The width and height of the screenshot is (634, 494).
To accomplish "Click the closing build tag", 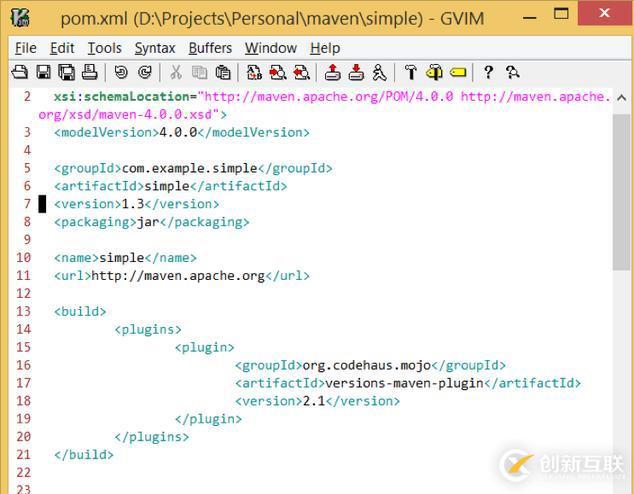I will pos(84,455).
